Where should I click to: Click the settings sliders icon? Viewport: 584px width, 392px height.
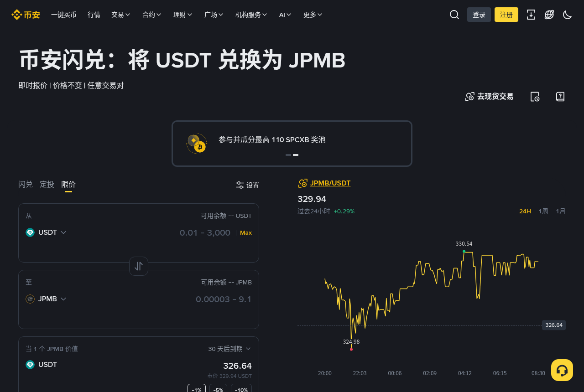(240, 185)
